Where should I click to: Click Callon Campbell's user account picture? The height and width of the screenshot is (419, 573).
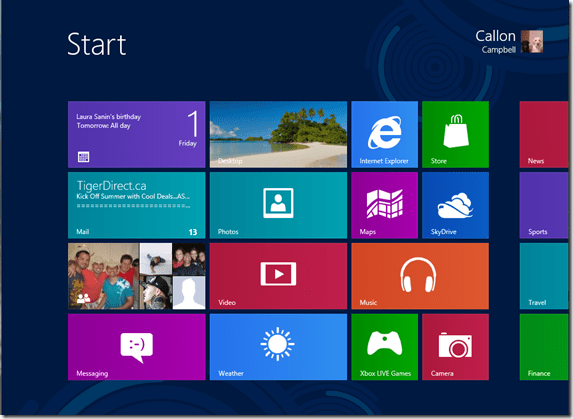pos(532,42)
